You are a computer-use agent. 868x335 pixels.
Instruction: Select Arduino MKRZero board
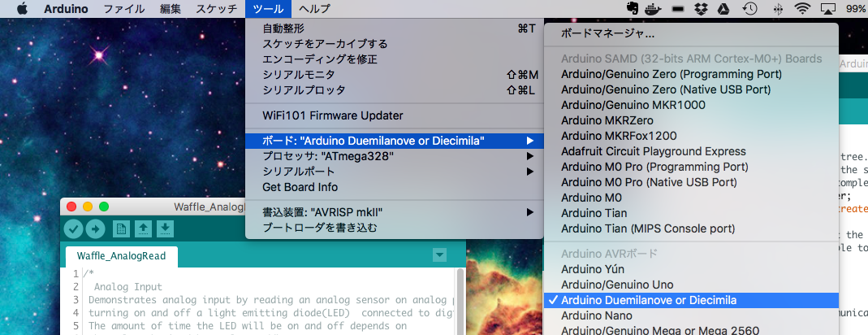tap(692, 120)
